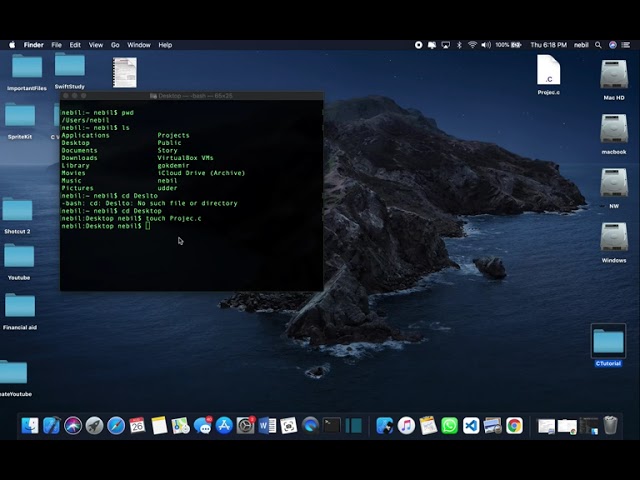Screen dimensions: 640x480
Task: Select the ImportantFiles folder
Action: pos(27,67)
